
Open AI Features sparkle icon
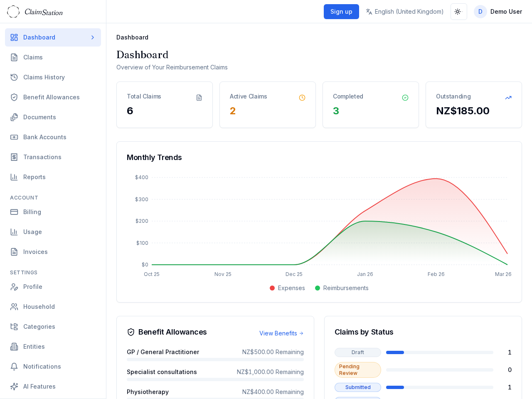14,387
